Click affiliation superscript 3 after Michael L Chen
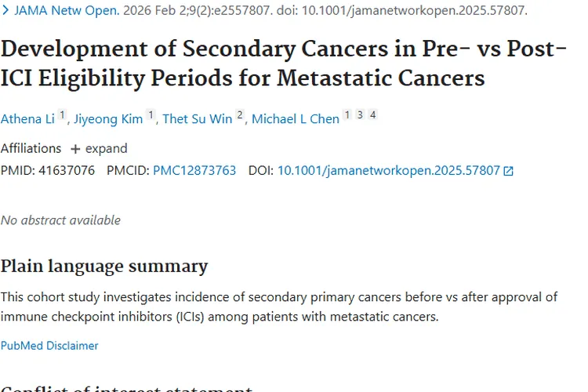Image resolution: width=588 pixels, height=392 pixels. coord(360,115)
